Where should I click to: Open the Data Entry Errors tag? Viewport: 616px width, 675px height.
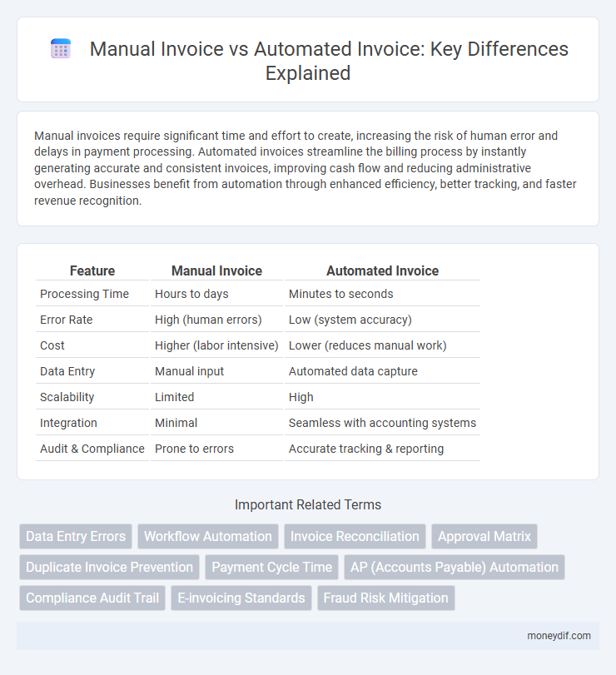tap(76, 536)
